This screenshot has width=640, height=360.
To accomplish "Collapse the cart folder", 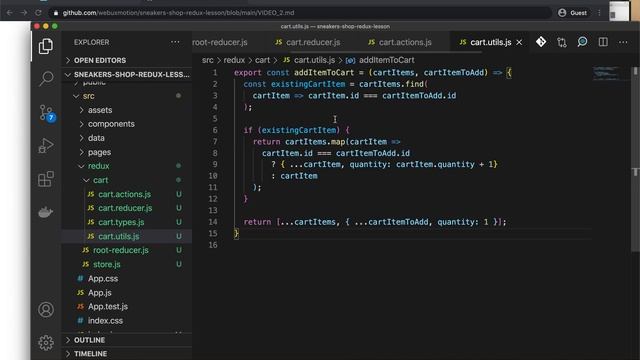I will coord(127,180).
